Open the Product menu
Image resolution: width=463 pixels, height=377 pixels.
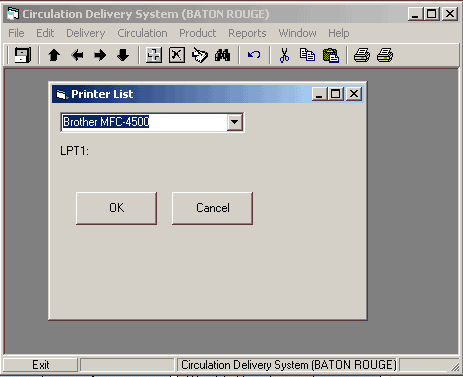(198, 33)
